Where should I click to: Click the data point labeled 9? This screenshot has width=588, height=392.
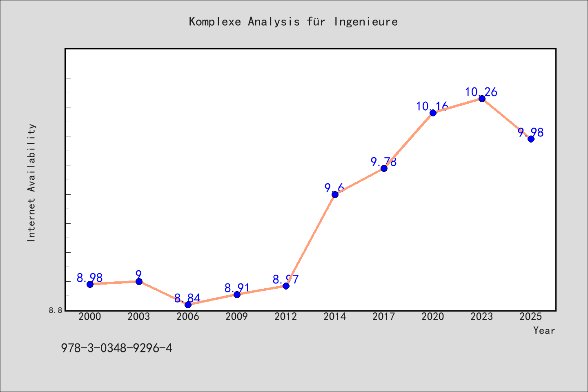pos(139,281)
